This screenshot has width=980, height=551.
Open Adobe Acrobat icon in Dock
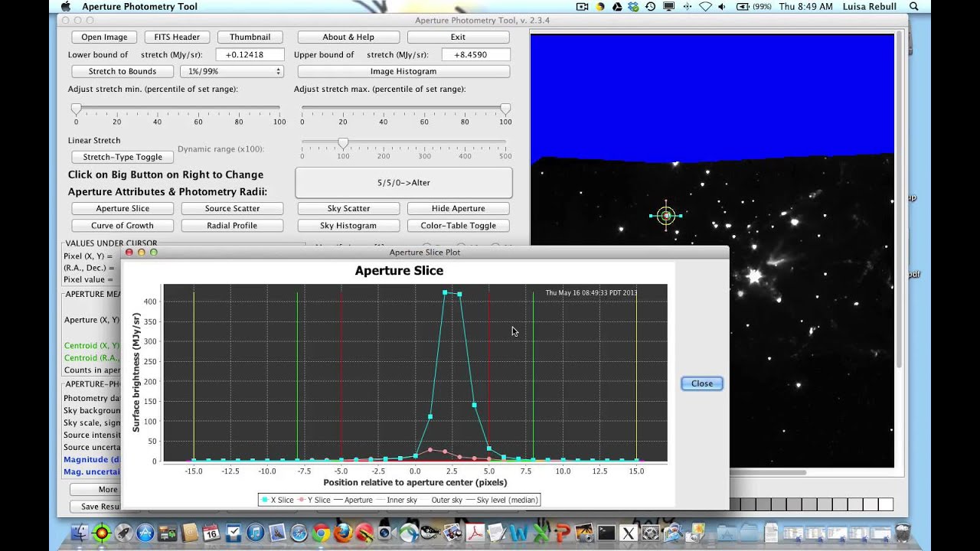pos(475,533)
